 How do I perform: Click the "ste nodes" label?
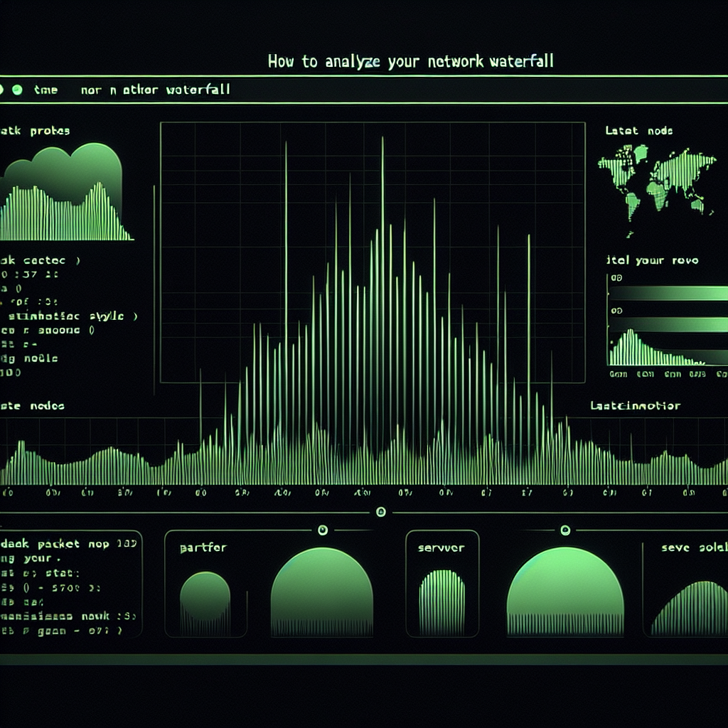click(x=33, y=406)
